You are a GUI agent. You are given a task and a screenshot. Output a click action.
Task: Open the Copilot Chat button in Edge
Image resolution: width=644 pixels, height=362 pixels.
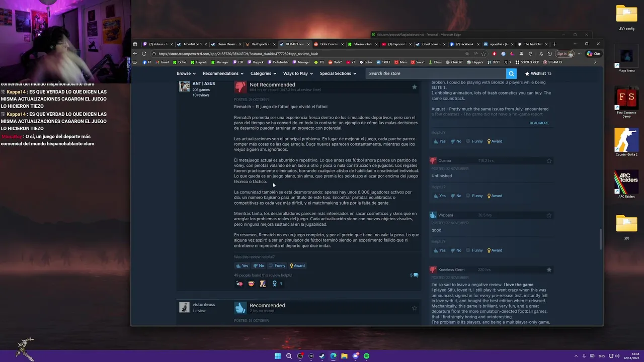pos(594,54)
